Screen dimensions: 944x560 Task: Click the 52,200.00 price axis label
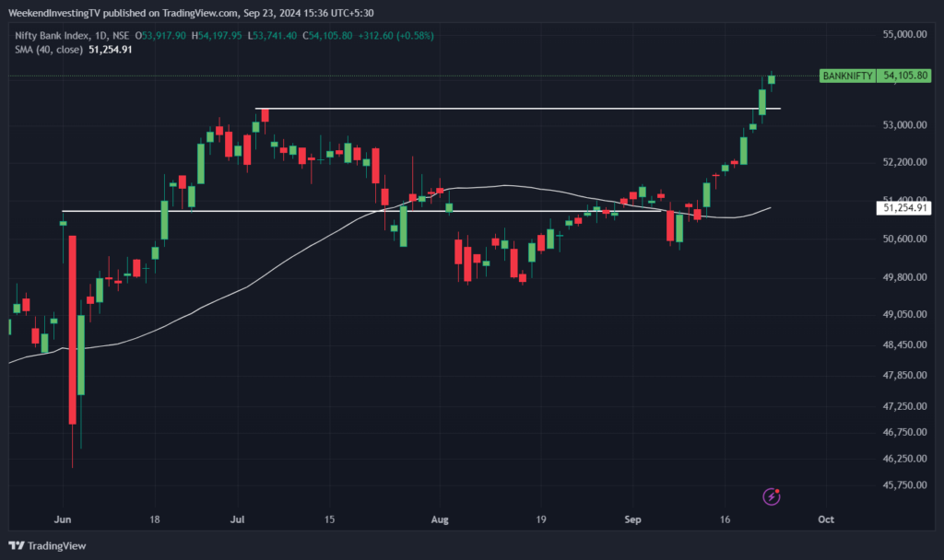(x=905, y=162)
